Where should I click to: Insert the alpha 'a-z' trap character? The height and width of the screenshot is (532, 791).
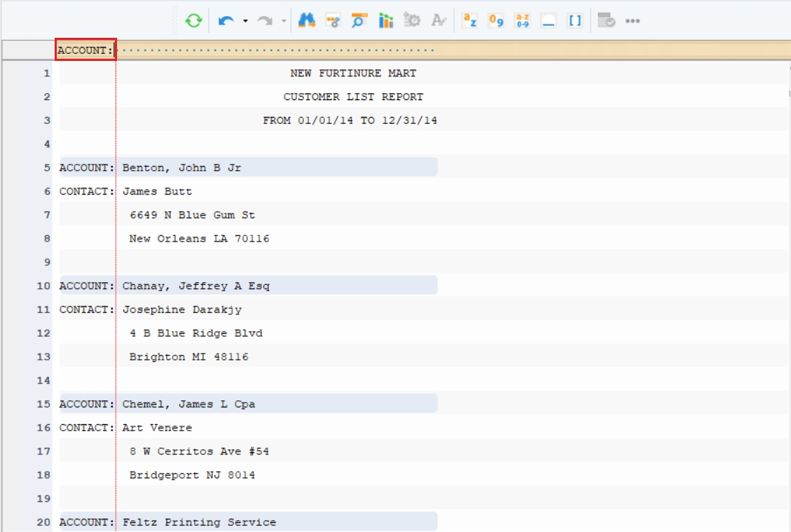469,21
